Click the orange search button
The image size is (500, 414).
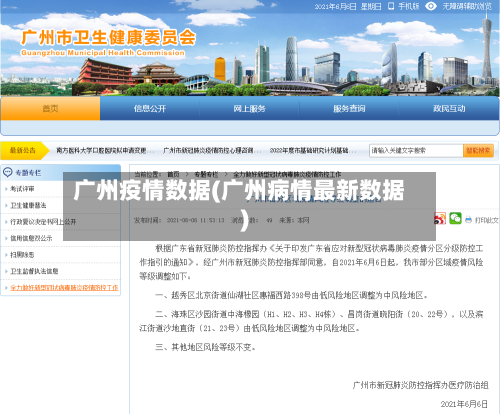point(478,151)
